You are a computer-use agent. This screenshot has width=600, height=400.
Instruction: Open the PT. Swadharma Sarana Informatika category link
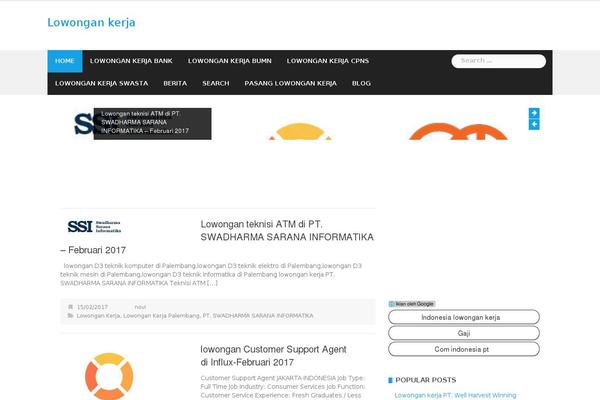coord(258,316)
